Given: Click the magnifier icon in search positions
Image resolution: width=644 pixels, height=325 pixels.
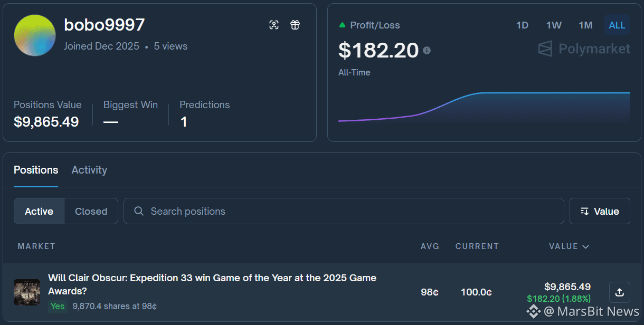Looking at the screenshot, I should pos(139,211).
